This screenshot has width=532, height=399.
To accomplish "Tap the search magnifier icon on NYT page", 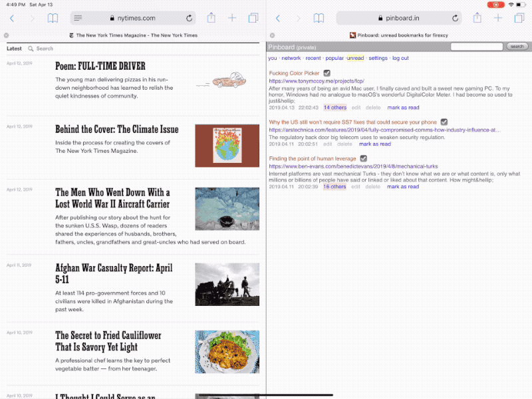I will click(x=31, y=49).
